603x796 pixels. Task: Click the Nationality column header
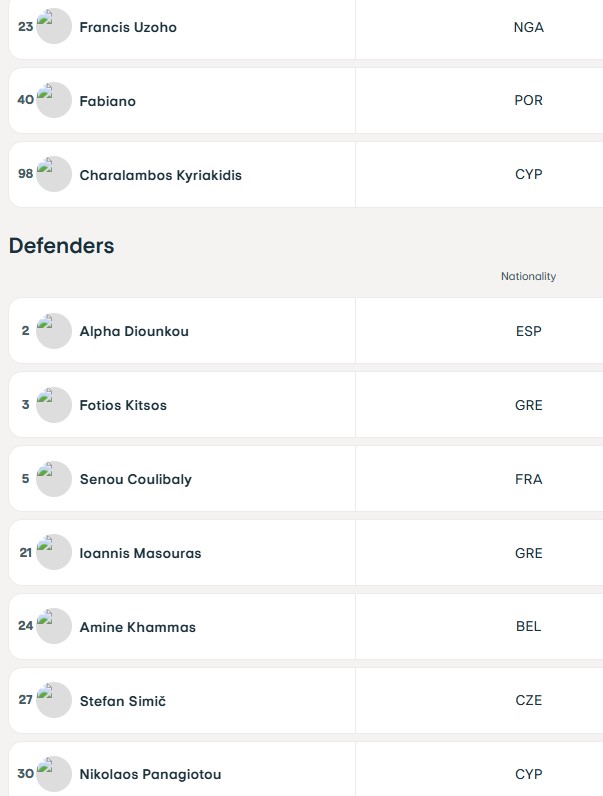[528, 276]
